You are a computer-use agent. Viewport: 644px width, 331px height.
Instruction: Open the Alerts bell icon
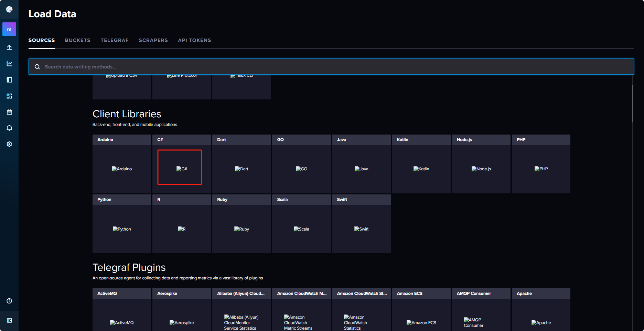(x=9, y=128)
